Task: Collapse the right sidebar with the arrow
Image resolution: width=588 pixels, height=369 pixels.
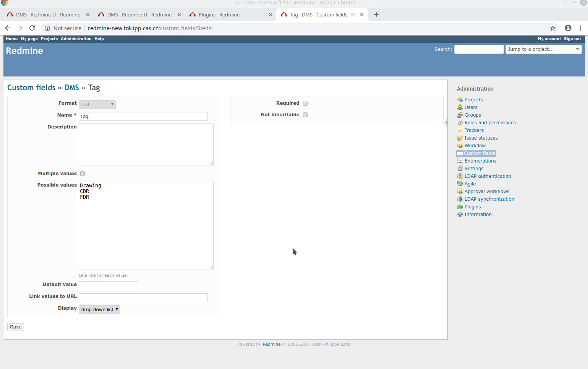Action: [446, 122]
